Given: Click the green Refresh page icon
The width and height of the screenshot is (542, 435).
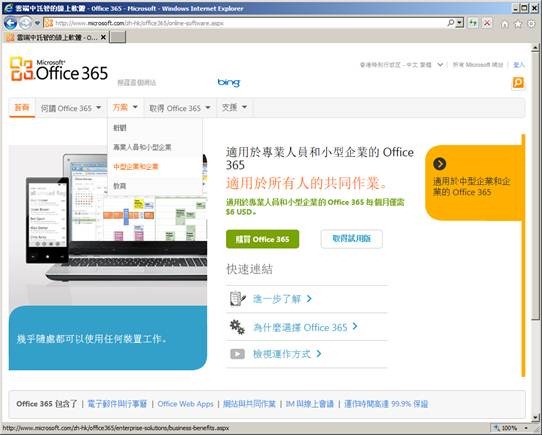Looking at the screenshot, I should pos(473,23).
